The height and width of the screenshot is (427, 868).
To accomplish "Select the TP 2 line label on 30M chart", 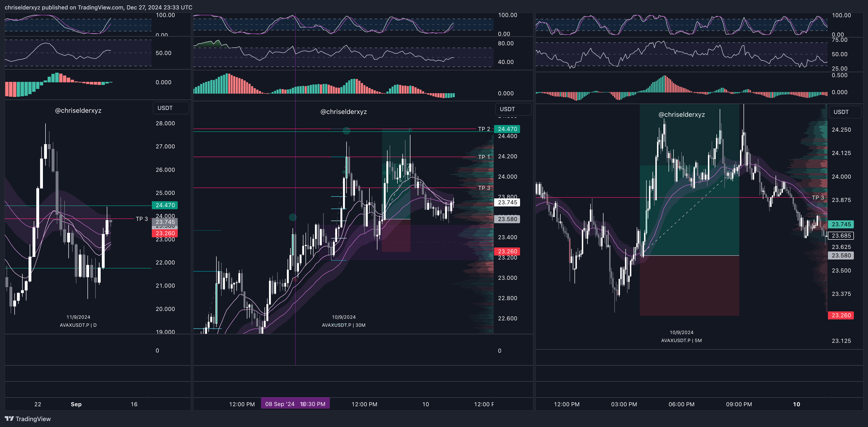I will click(x=484, y=129).
